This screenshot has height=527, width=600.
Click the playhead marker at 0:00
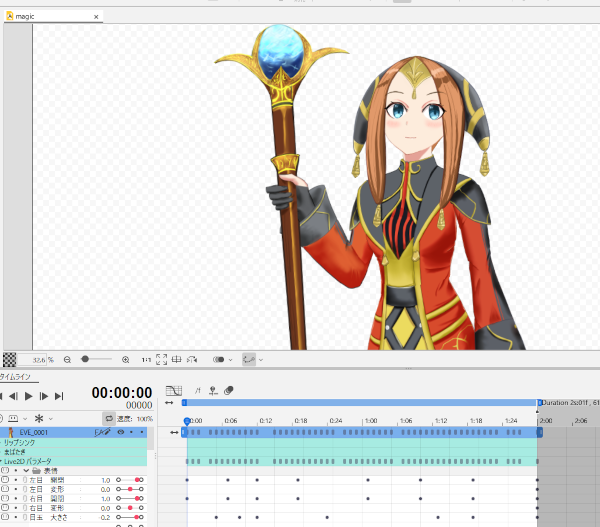(x=187, y=421)
